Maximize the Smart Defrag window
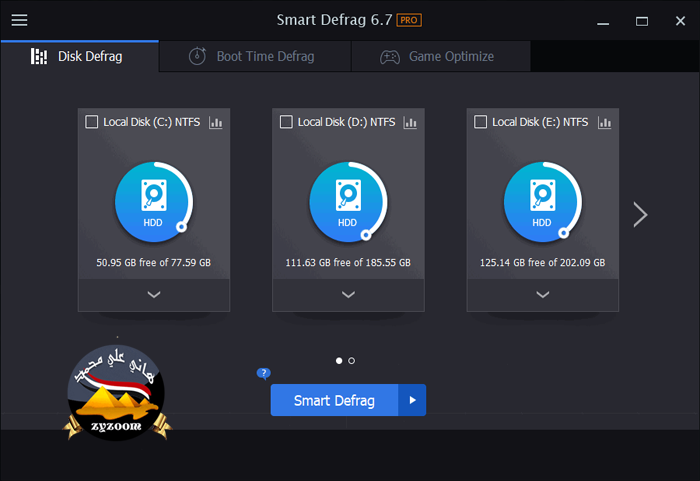The width and height of the screenshot is (700, 481). [x=642, y=21]
